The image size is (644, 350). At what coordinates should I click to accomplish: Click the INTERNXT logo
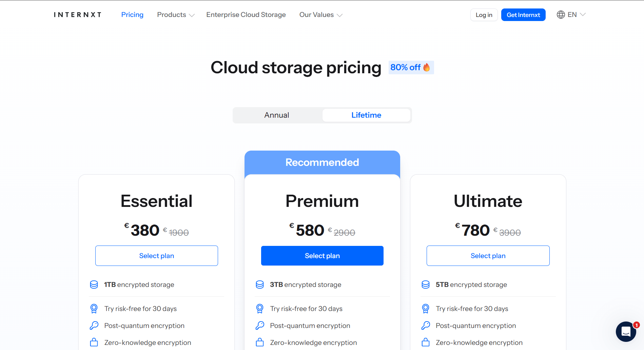(x=78, y=15)
